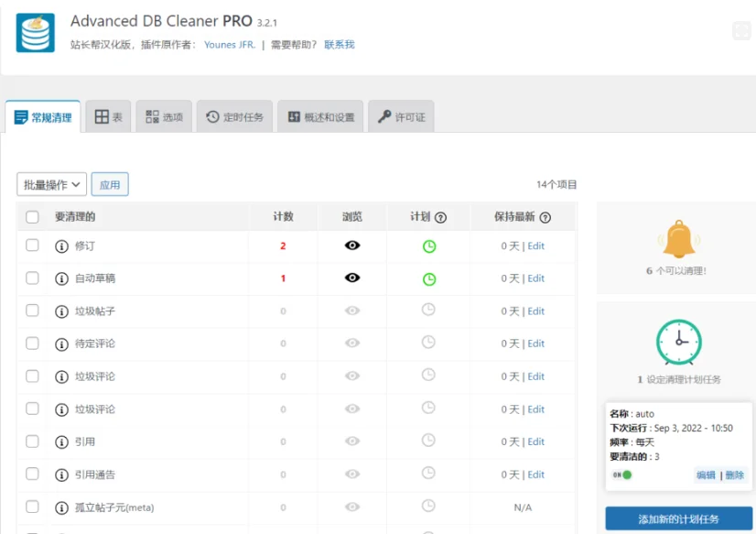This screenshot has height=534, width=756.
Task: Click the 1 设定清理计划任务 label
Action: point(679,379)
